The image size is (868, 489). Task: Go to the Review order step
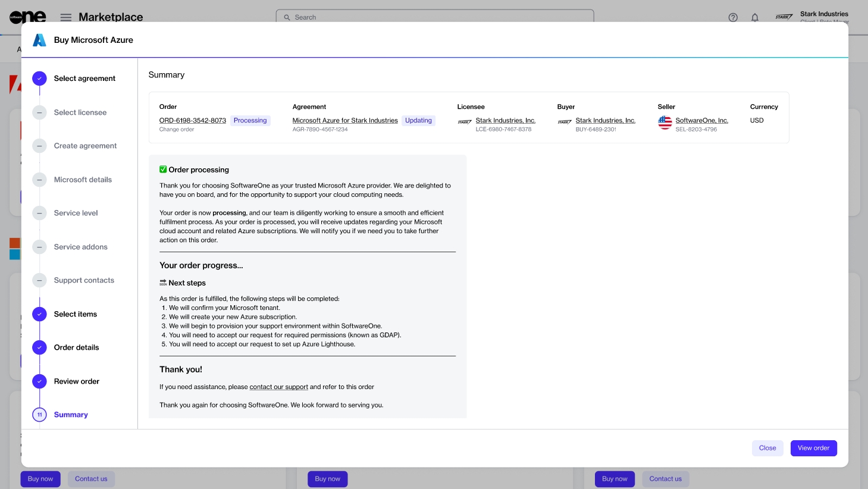coord(76,381)
